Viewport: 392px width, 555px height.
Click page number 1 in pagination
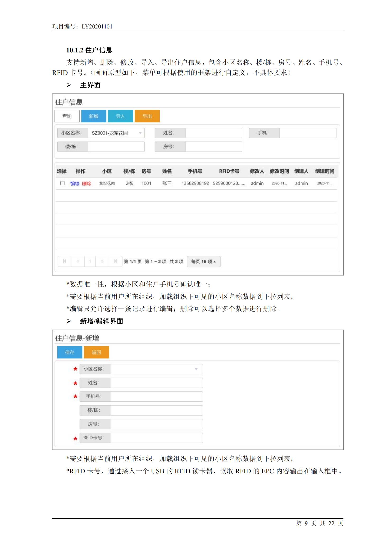click(x=90, y=261)
